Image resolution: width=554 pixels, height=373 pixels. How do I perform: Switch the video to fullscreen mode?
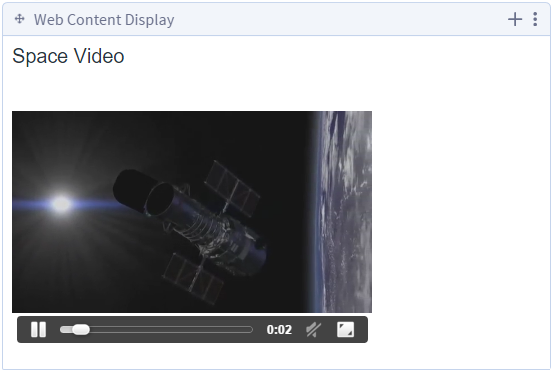(345, 330)
